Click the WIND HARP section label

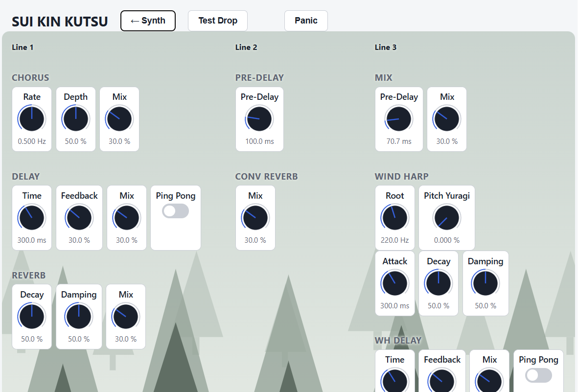pos(402,177)
